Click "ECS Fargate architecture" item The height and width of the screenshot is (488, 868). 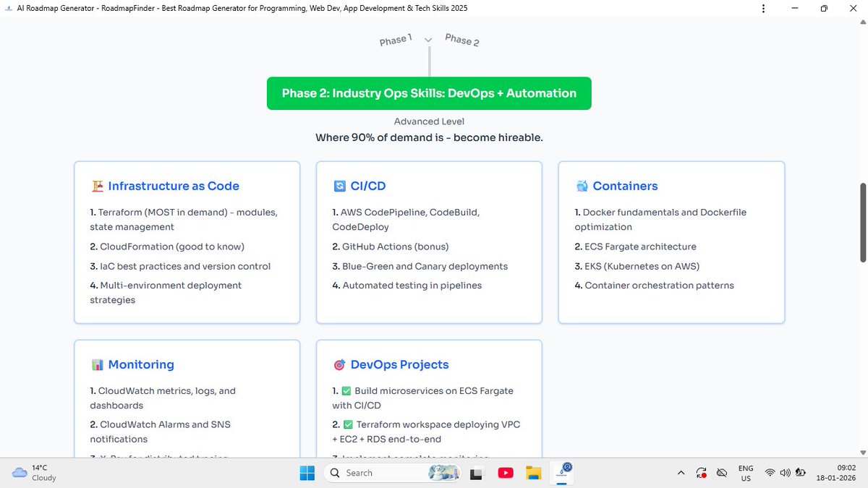[x=636, y=247]
